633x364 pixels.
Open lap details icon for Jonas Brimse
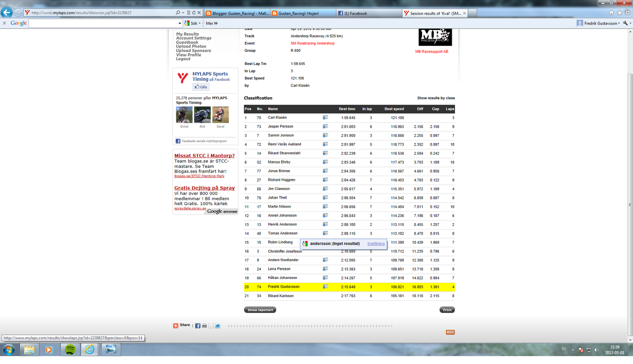[x=325, y=171]
